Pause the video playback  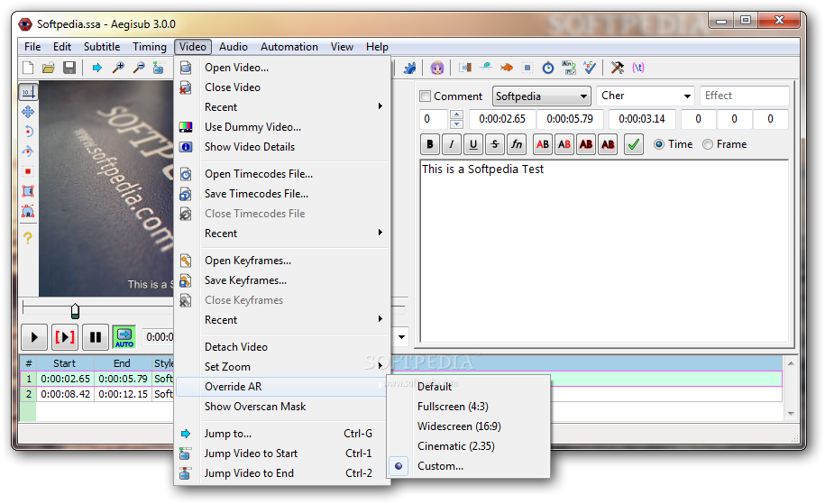tap(96, 337)
